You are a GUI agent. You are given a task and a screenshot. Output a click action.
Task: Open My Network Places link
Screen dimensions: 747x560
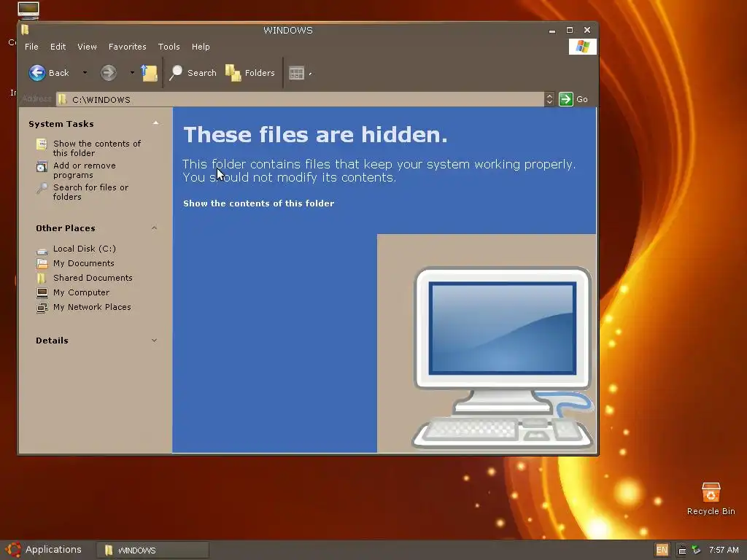pos(92,307)
